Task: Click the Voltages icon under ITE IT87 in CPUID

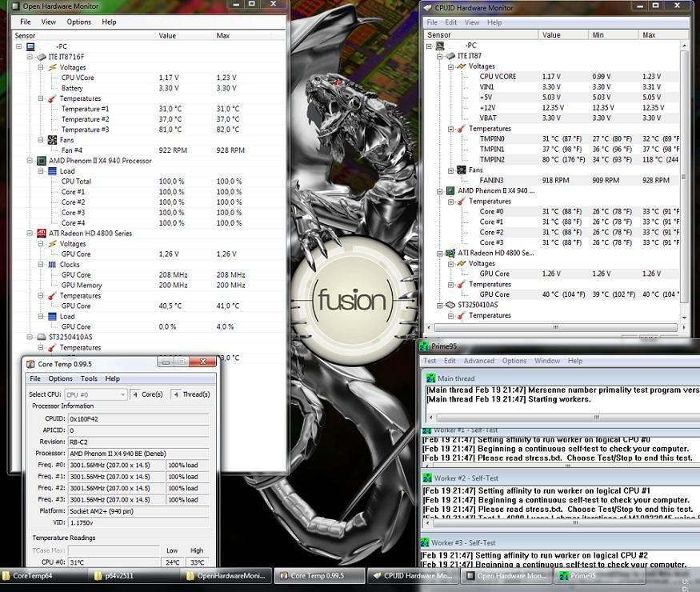Action: click(461, 66)
